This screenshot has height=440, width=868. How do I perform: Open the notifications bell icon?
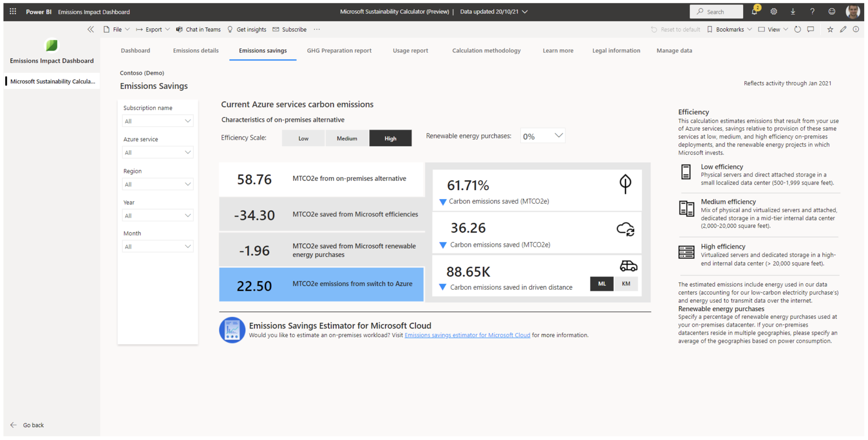(x=754, y=11)
